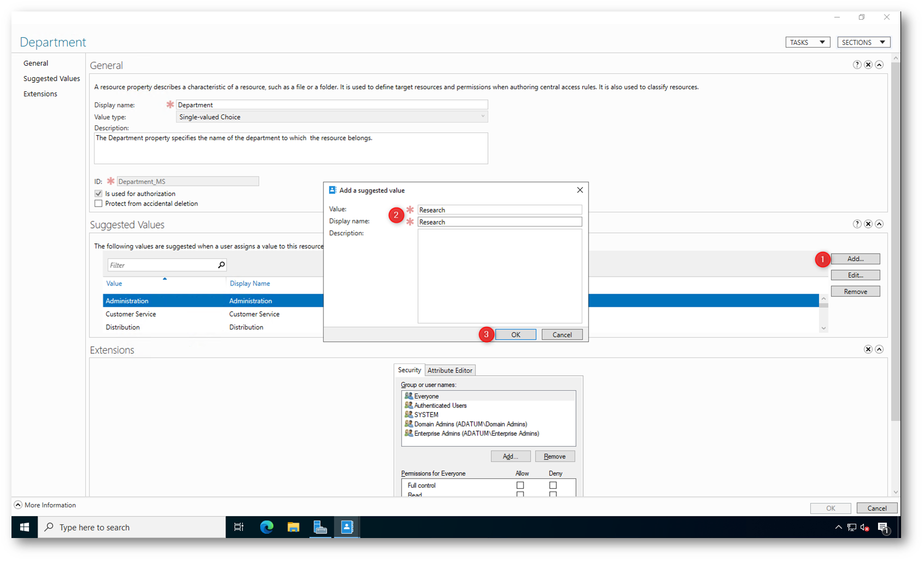Open File Explorer from the taskbar
This screenshot has height=561, width=924.
(x=293, y=527)
